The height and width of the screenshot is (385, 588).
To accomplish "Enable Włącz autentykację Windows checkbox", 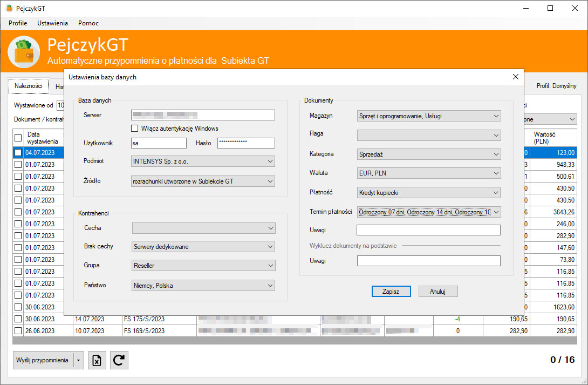I will click(x=135, y=129).
